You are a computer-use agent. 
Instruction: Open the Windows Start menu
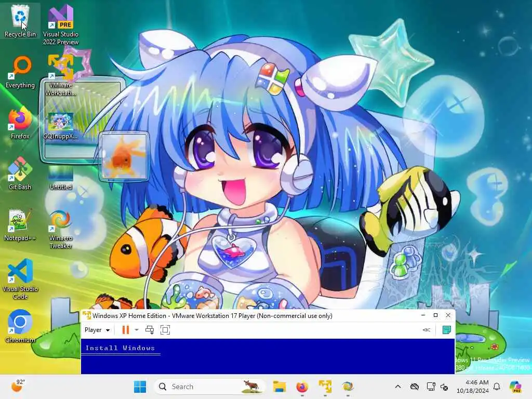tap(140, 387)
